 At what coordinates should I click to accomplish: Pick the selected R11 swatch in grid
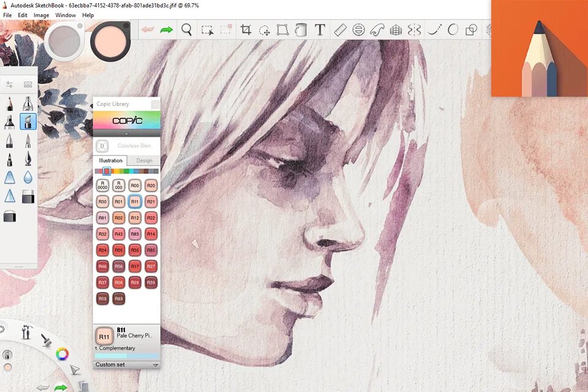coord(135,202)
